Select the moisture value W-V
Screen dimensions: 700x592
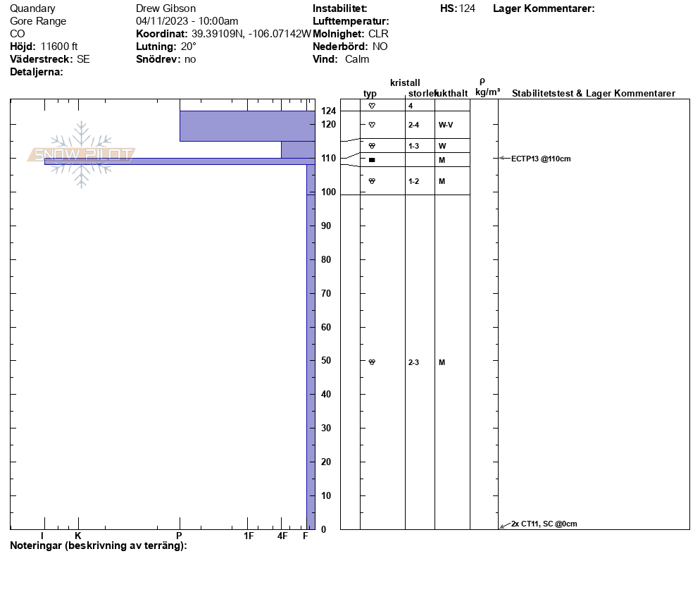(x=446, y=125)
